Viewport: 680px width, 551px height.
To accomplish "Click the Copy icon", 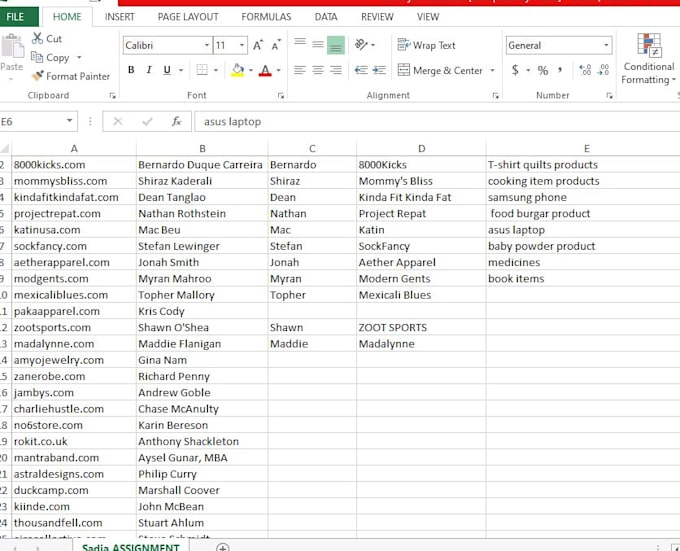I will pos(37,57).
